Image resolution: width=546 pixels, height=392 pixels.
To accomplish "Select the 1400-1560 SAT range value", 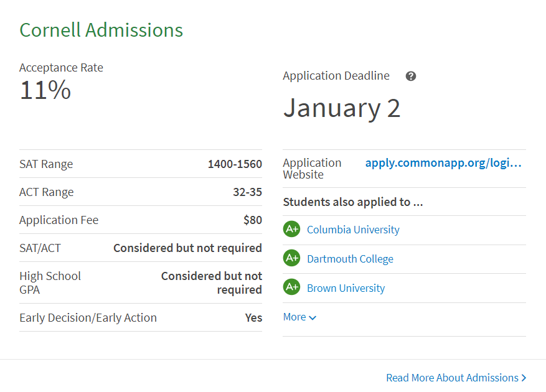I will click(x=235, y=164).
